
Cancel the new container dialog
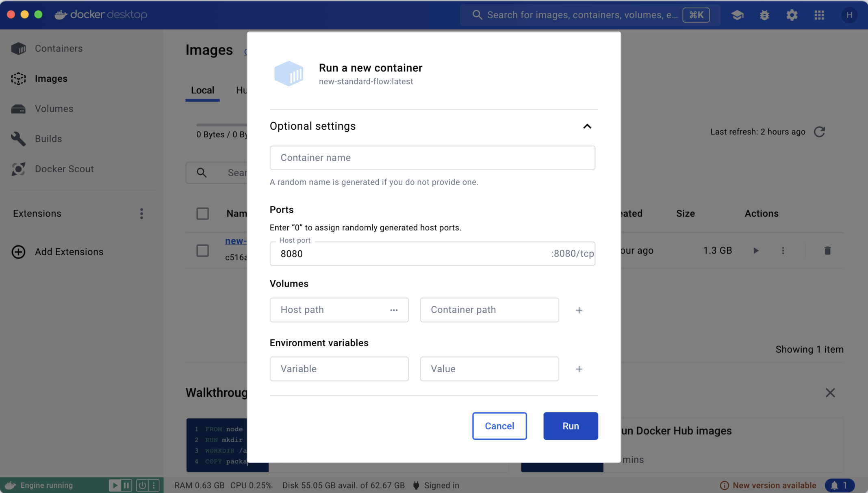[x=499, y=426]
